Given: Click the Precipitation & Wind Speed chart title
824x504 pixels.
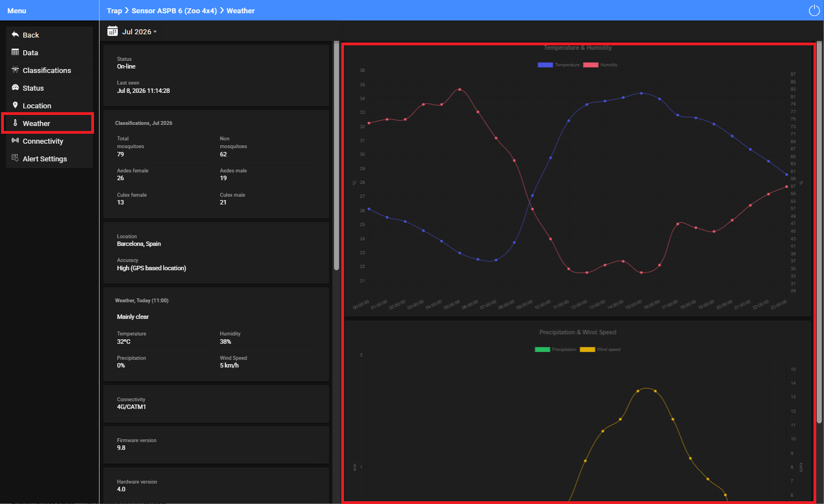Looking at the screenshot, I should click(577, 332).
